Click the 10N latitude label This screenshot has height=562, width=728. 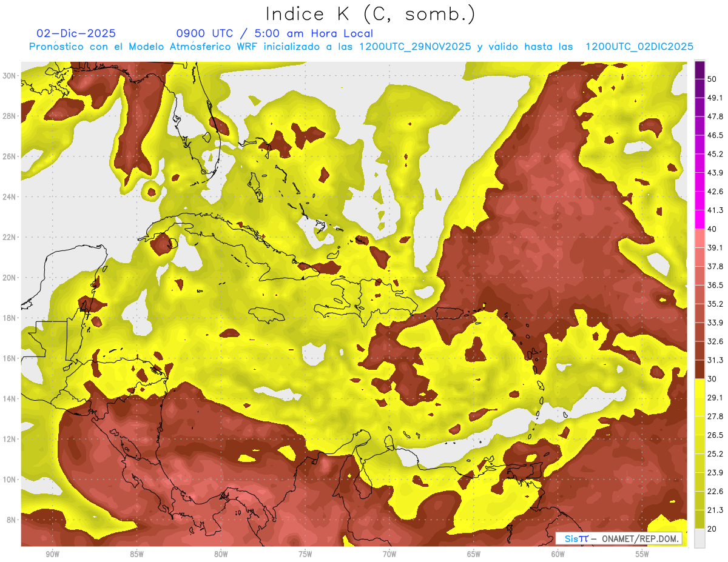(x=9, y=479)
